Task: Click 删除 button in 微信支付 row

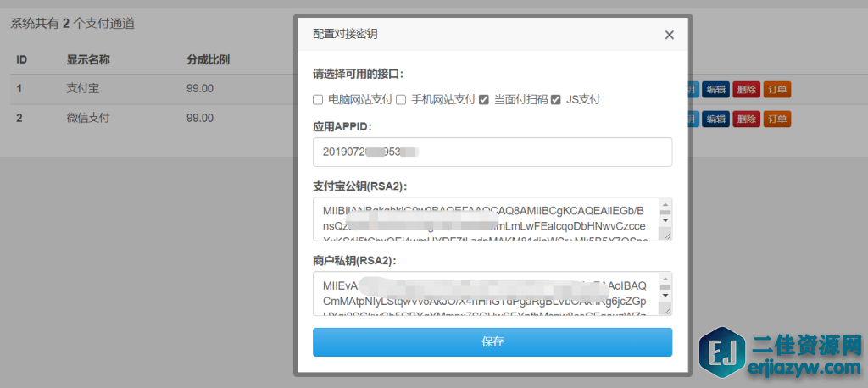Action: pyautogui.click(x=746, y=119)
